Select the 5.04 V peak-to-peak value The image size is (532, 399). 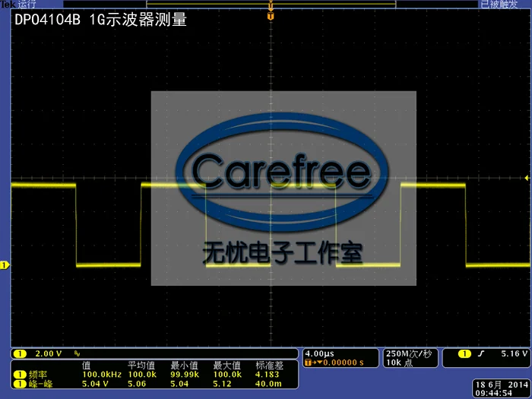[x=95, y=384]
